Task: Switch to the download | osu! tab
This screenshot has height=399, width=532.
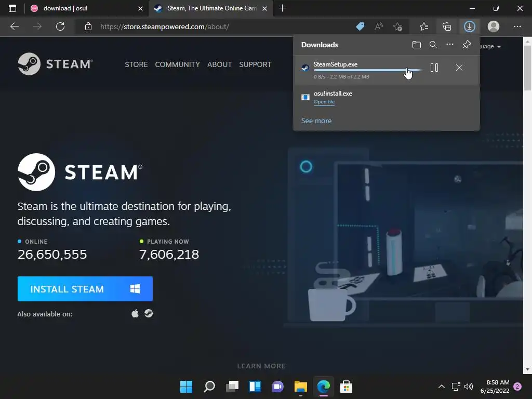Action: coord(87,8)
